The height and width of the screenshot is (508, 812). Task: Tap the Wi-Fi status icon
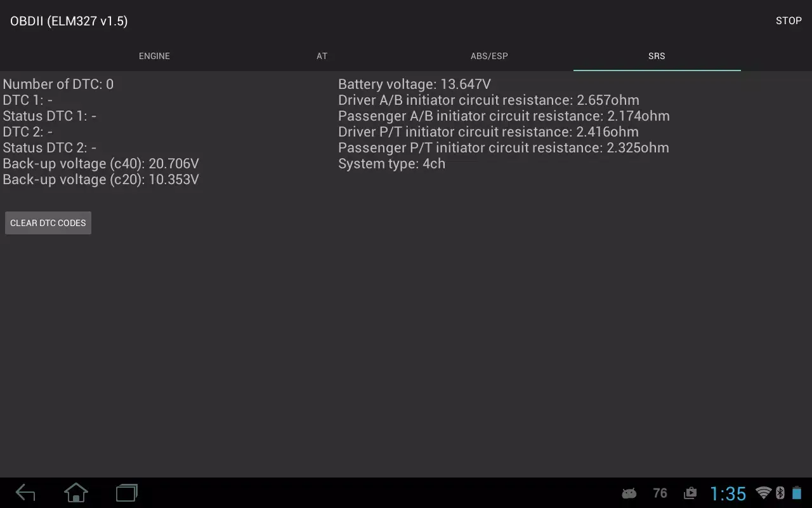[x=764, y=493]
